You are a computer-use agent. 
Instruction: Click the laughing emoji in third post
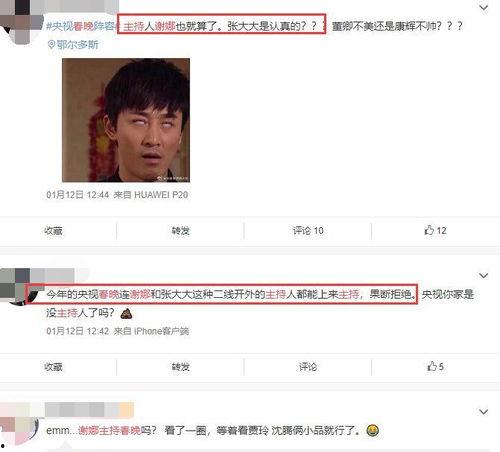(x=372, y=430)
